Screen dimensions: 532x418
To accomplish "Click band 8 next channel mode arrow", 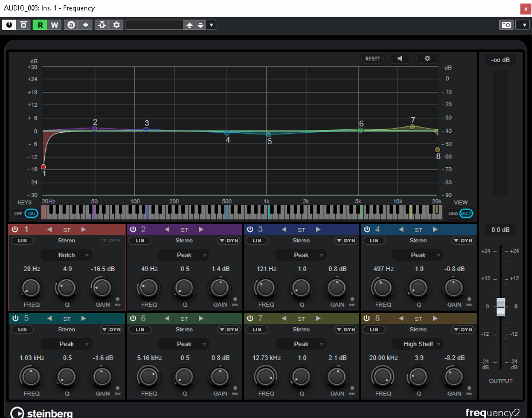I will click(x=435, y=318).
